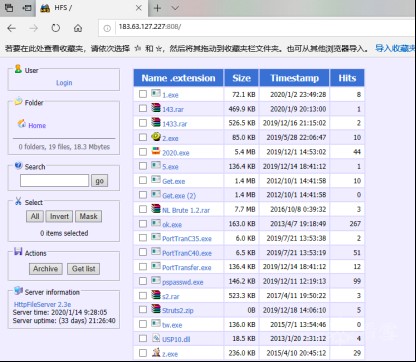Click the pspasswd.exe file icon
Screen dimensions: 416x362
tap(156, 280)
